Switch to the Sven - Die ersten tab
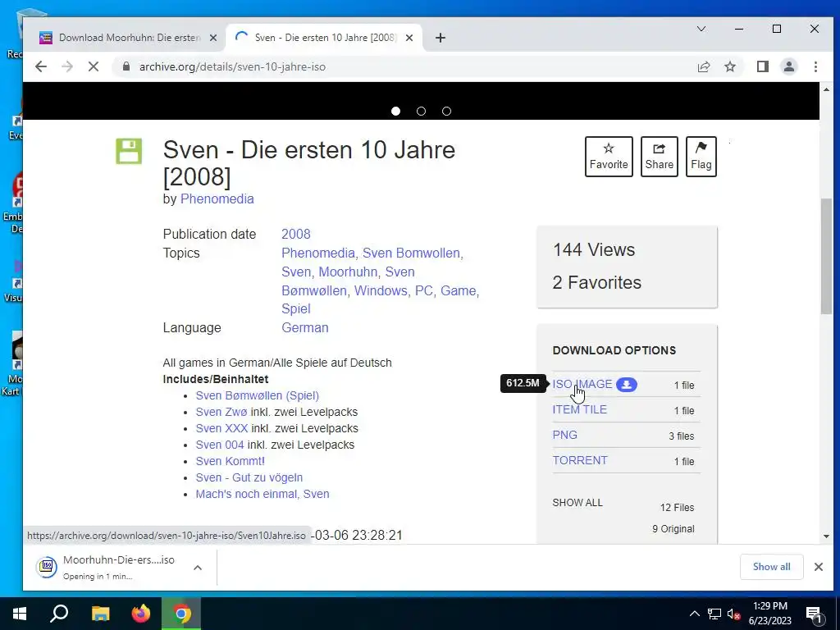 326,38
